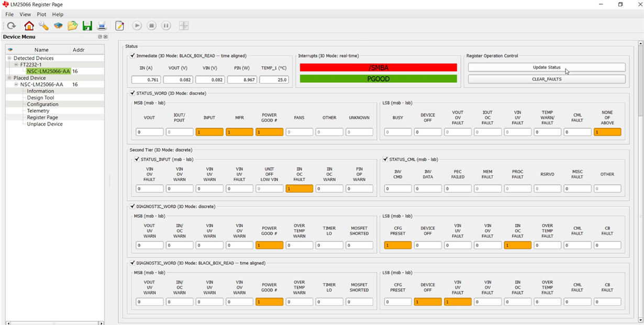
Task: Open the wrench settings tool icon
Action: click(43, 26)
